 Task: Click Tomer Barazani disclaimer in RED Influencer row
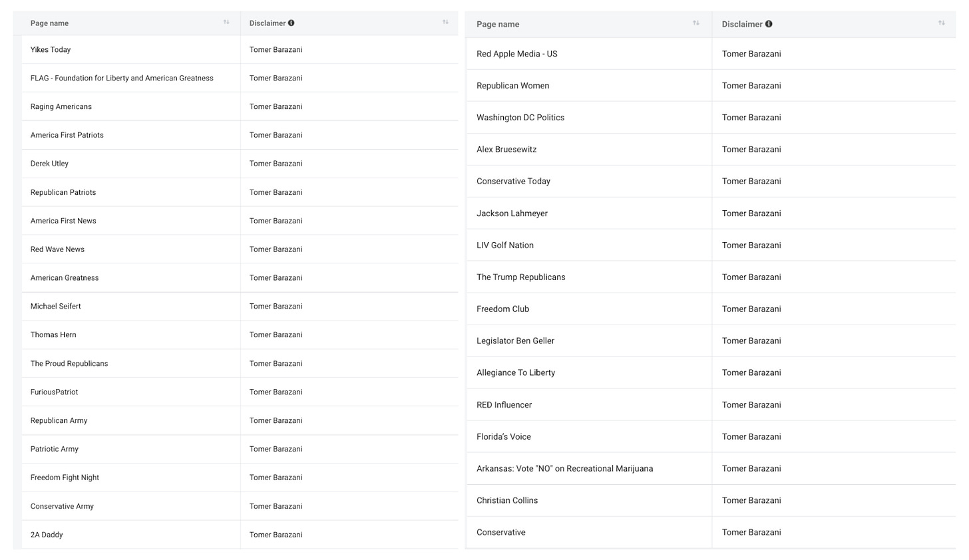[751, 405]
